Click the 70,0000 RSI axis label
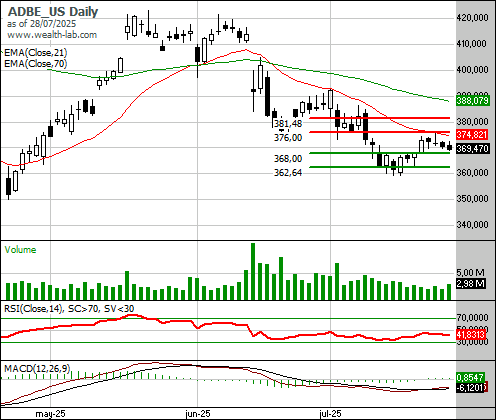496x420 pixels. pyautogui.click(x=472, y=317)
